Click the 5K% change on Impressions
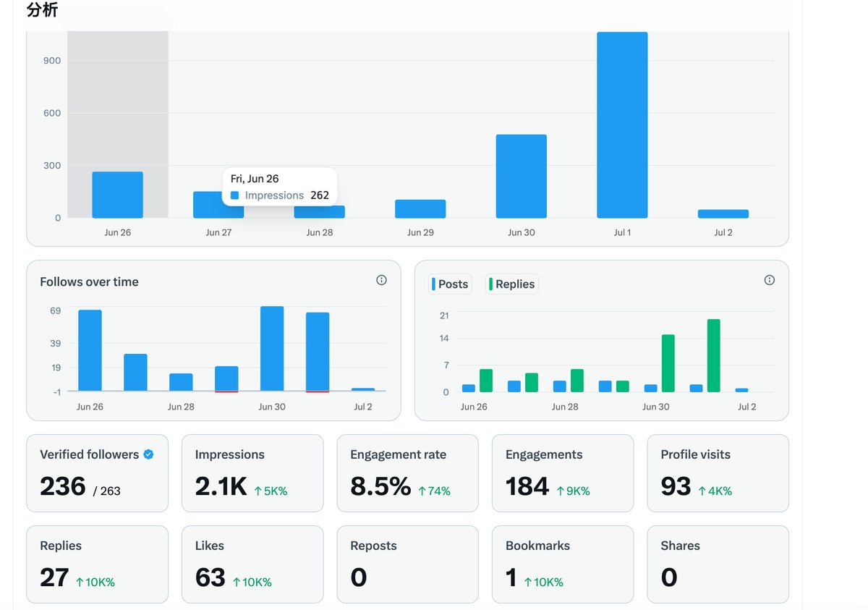The height and width of the screenshot is (610, 868). pyautogui.click(x=271, y=491)
